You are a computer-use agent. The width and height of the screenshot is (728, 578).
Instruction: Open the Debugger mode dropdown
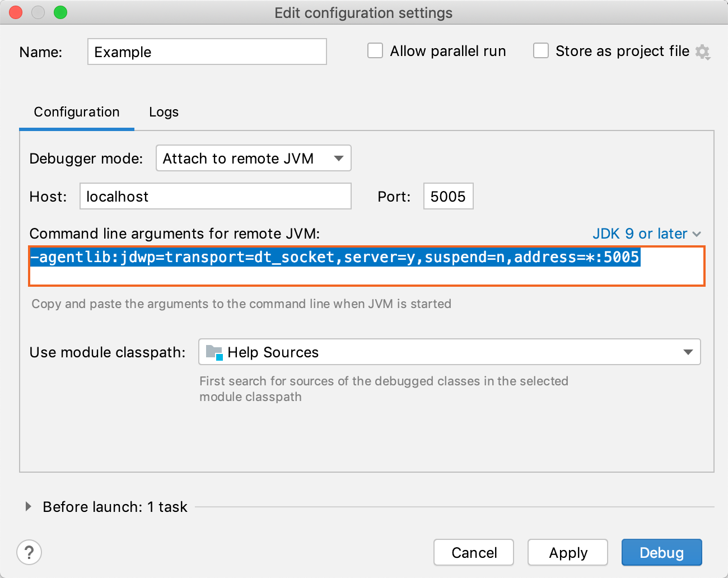[x=253, y=159]
